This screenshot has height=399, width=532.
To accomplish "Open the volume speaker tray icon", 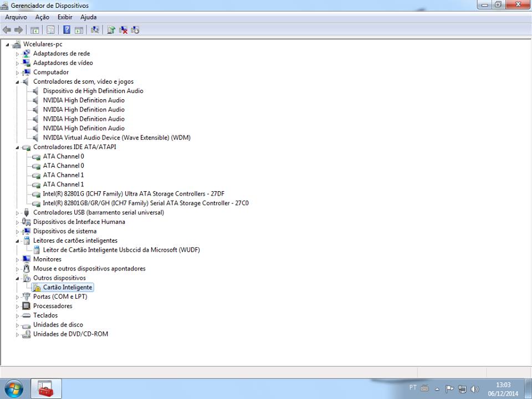I will [x=475, y=389].
